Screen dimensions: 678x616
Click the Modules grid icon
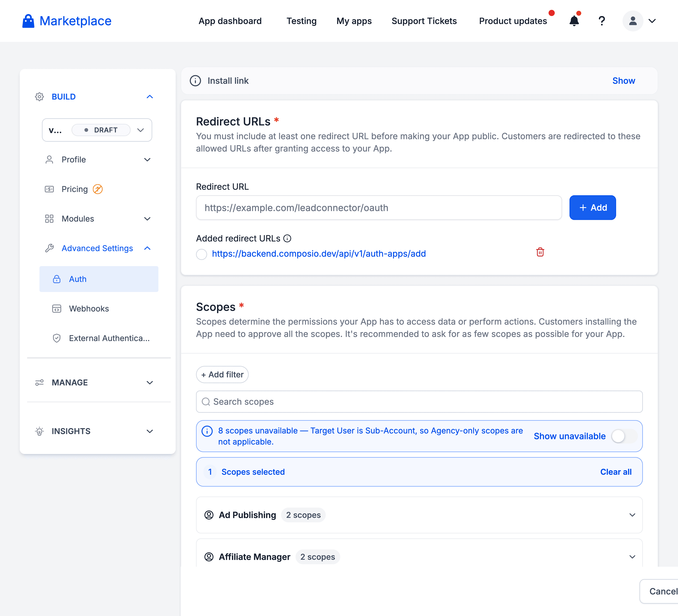pyautogui.click(x=50, y=219)
